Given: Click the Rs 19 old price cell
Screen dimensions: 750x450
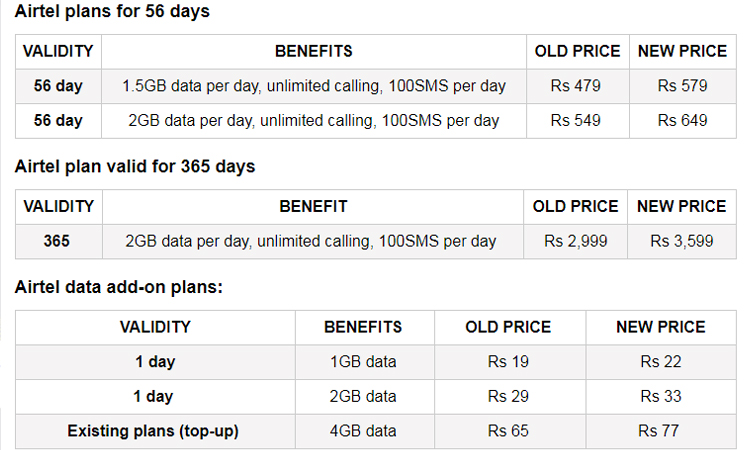Looking at the screenshot, I should [510, 362].
